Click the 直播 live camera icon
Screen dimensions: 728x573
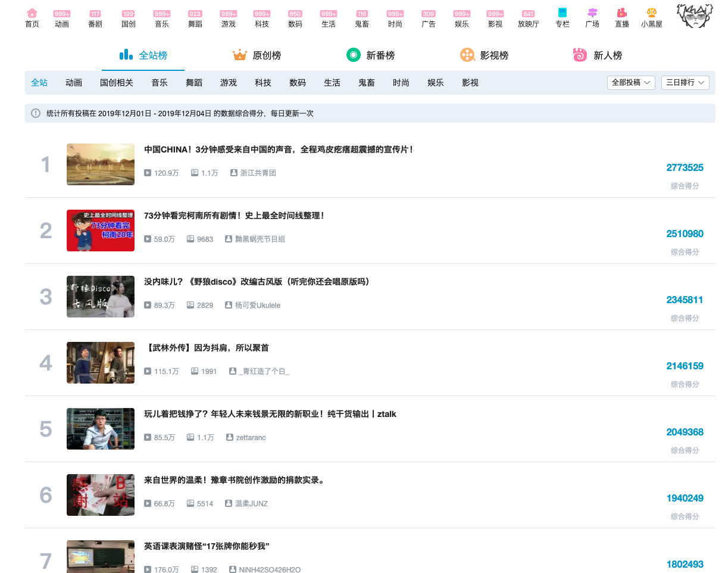621,13
